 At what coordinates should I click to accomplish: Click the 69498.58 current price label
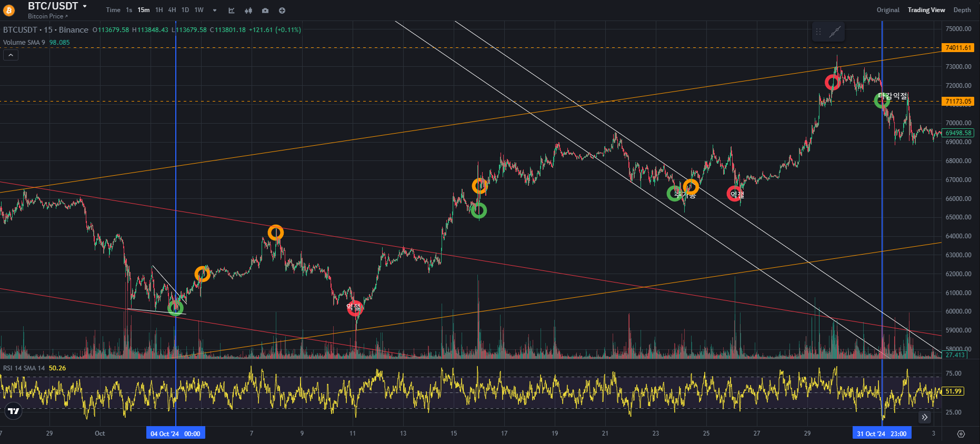pos(958,133)
